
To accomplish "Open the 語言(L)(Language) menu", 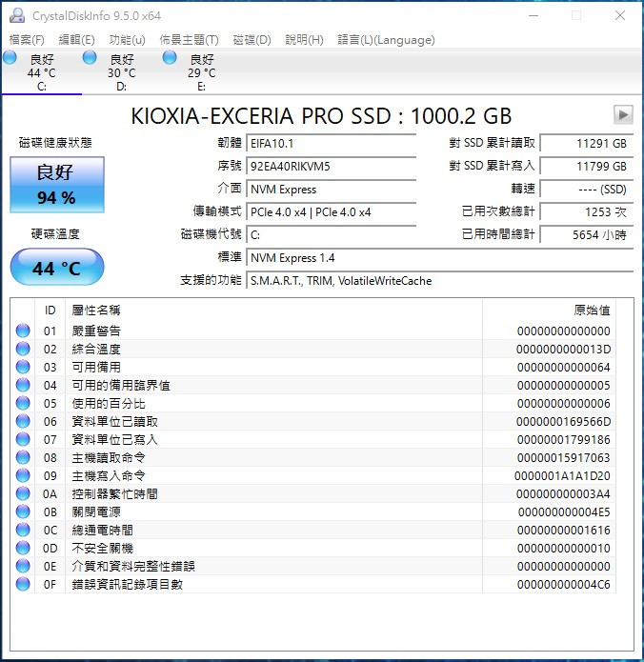I will click(386, 40).
